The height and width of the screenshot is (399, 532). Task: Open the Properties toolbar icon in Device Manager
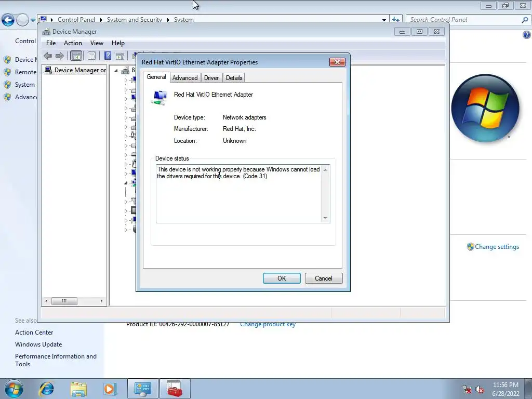tap(91, 56)
